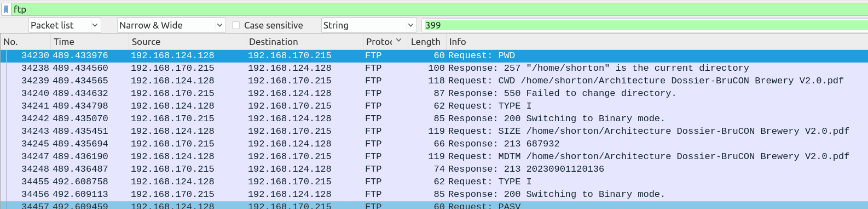Click the search field containing 399

coord(645,25)
